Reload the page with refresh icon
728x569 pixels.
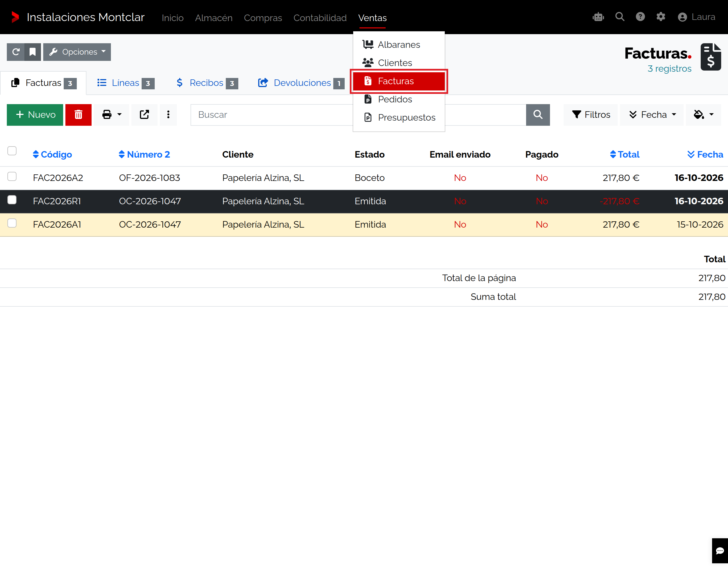16,52
